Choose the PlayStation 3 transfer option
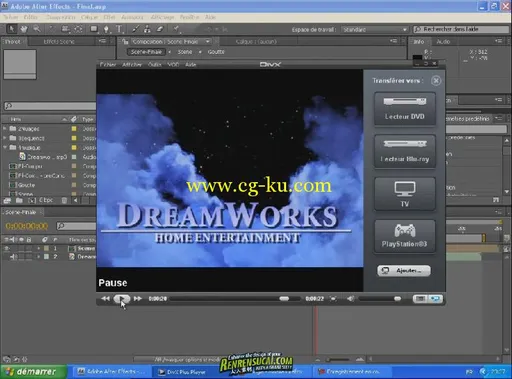 [404, 236]
